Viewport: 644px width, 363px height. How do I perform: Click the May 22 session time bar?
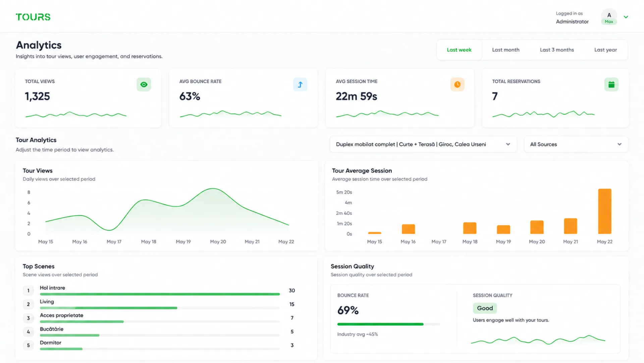(x=604, y=211)
